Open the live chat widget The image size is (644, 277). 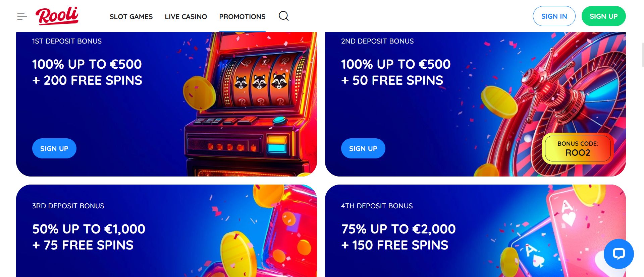point(618,254)
